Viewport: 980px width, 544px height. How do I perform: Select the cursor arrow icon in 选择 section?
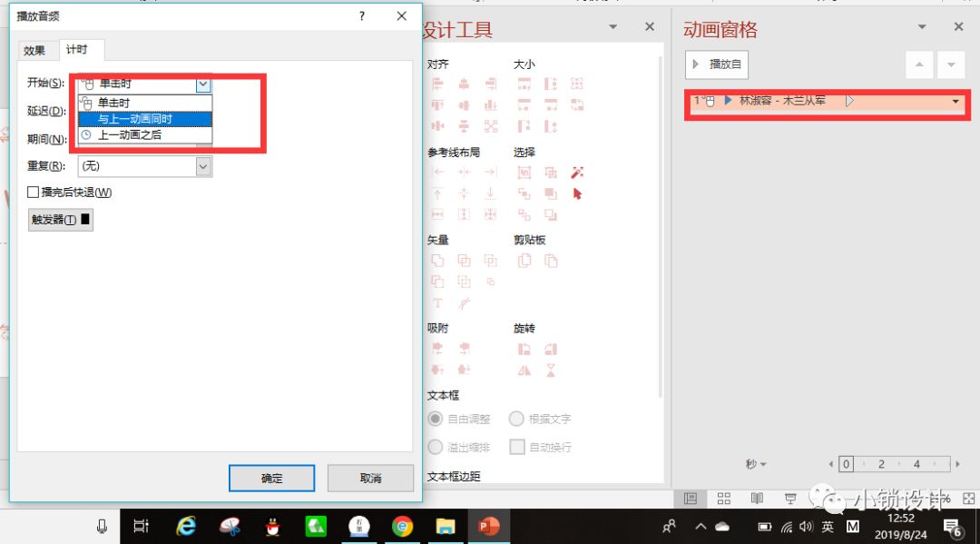point(578,193)
